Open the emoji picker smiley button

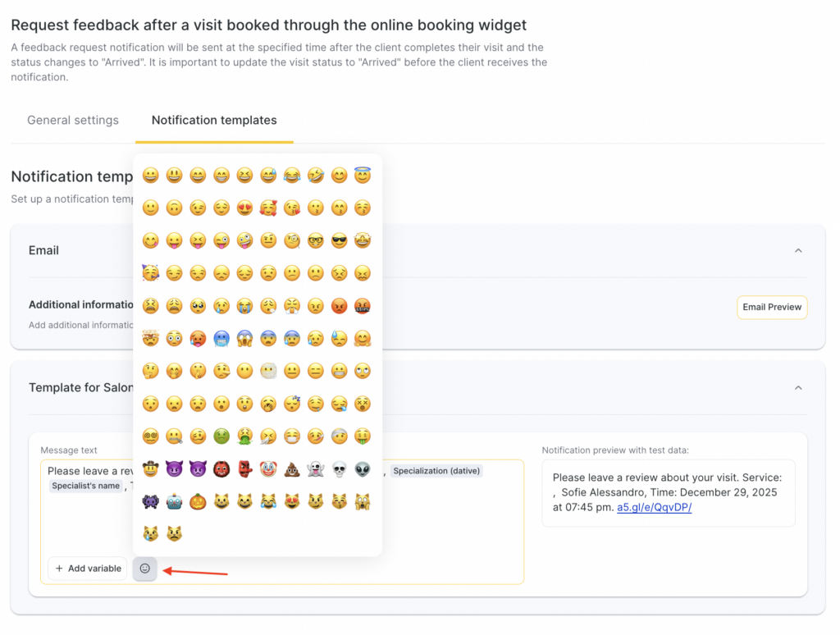pyautogui.click(x=144, y=569)
